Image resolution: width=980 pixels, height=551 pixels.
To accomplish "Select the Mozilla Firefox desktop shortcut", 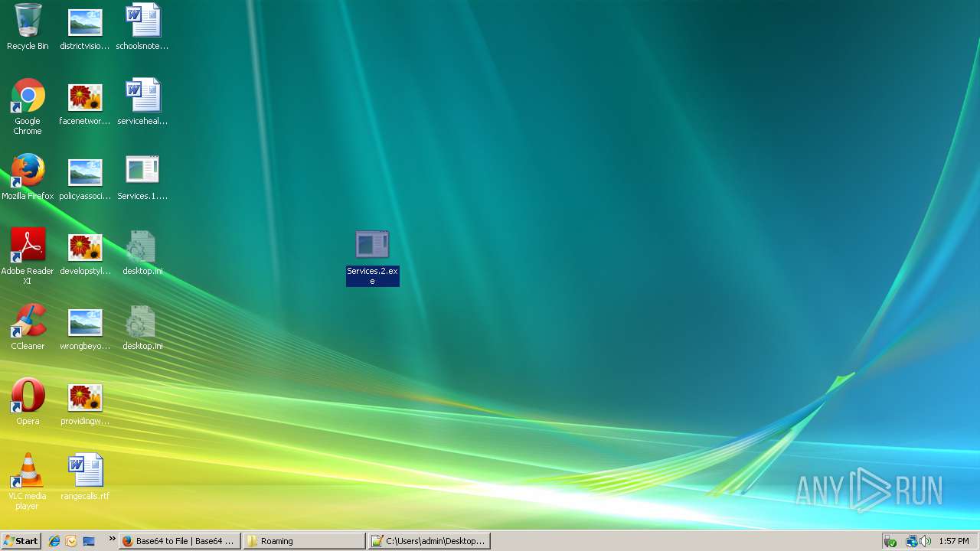I will [x=28, y=177].
